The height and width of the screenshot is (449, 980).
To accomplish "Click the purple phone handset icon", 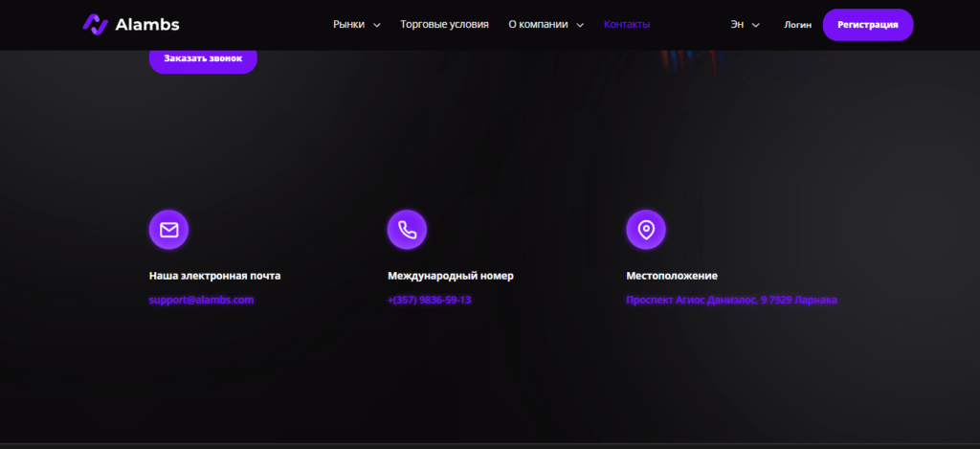I will pos(407,230).
